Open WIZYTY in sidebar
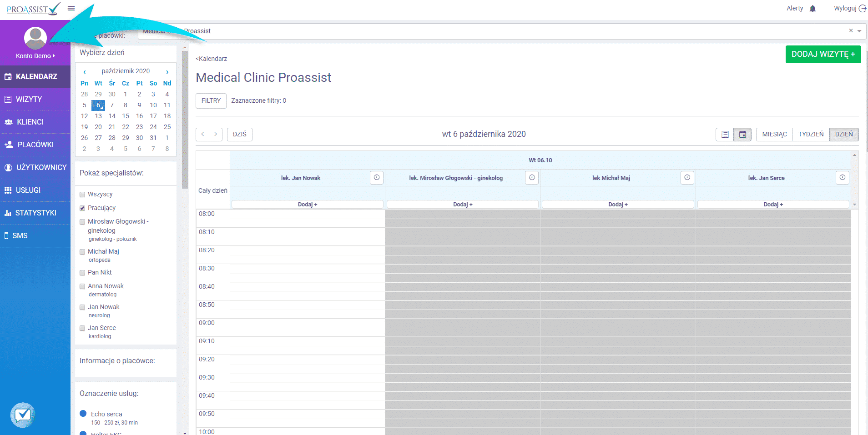Viewport: 868px width, 435px height. tap(35, 99)
